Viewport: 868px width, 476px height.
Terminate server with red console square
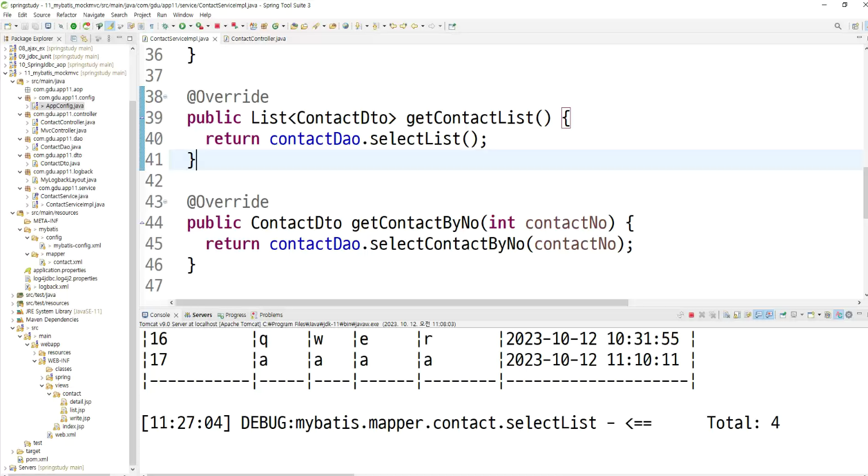(691, 315)
